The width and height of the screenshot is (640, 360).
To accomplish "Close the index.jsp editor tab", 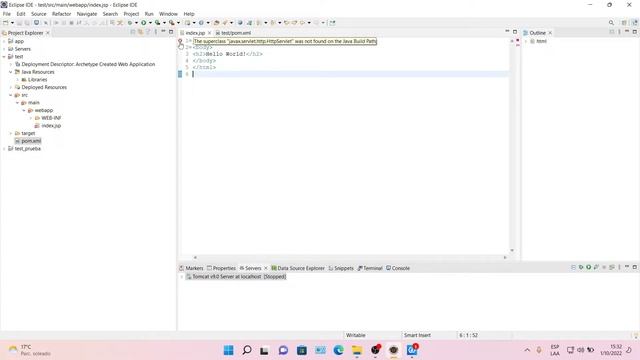I will tap(209, 33).
